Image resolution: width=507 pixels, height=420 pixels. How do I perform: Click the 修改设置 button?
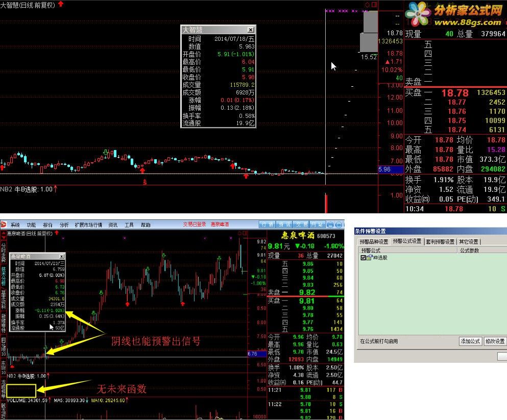click(495, 341)
